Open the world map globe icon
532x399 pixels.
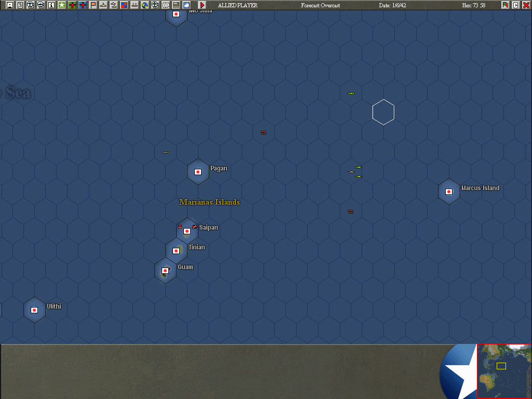coord(145,5)
